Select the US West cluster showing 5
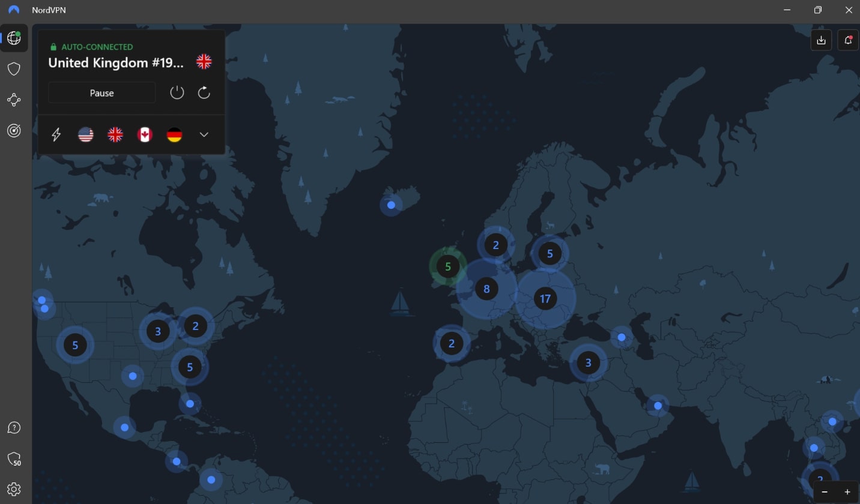Image resolution: width=860 pixels, height=504 pixels. pos(75,345)
